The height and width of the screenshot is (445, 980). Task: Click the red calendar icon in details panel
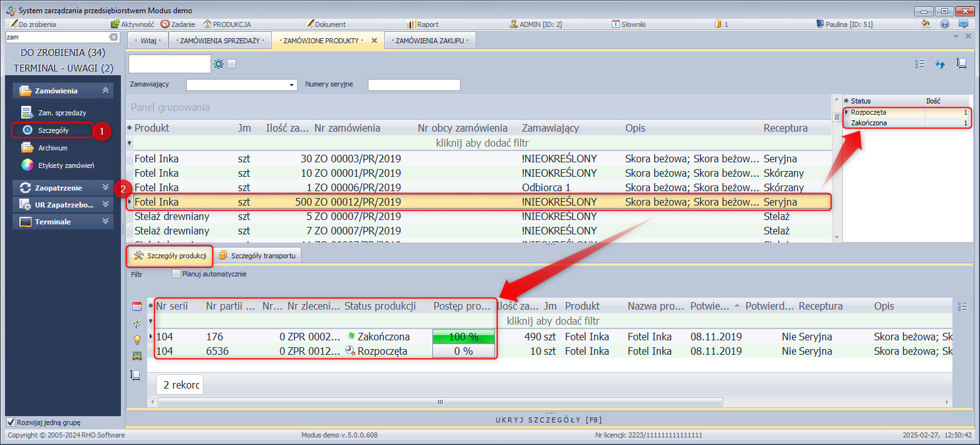(x=136, y=306)
